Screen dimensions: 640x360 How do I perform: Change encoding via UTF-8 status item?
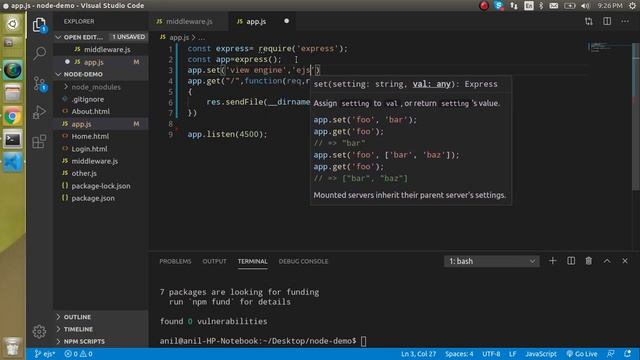tap(491, 354)
